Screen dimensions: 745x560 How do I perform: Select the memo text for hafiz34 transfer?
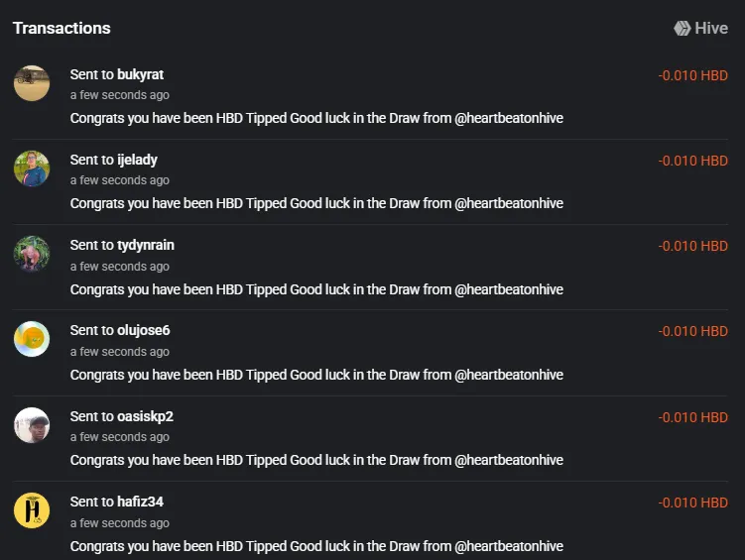[316, 546]
